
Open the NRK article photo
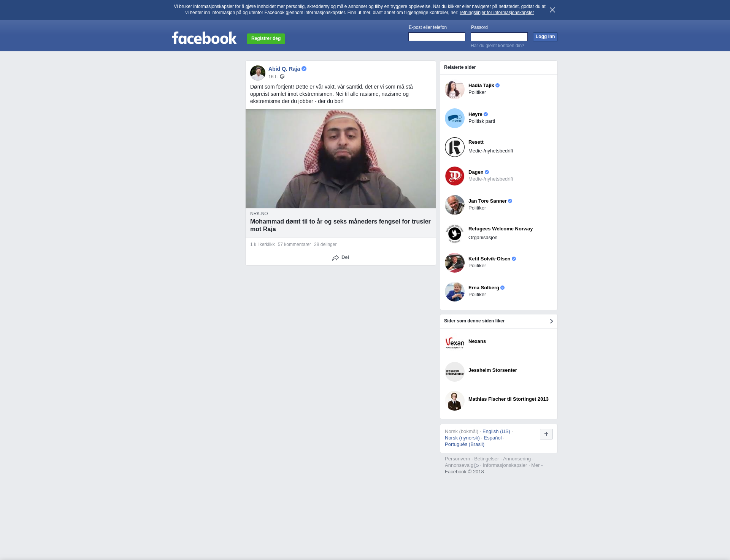[x=341, y=159]
